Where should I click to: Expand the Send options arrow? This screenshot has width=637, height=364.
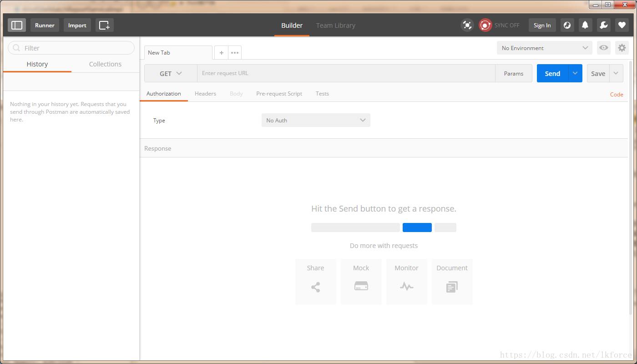click(x=576, y=73)
